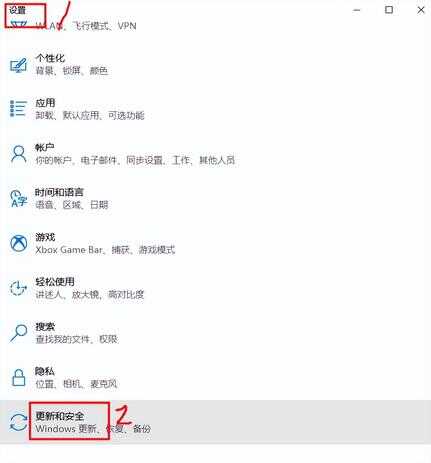Select 时间和语言 title text
Viewport: 431px width, 463px height.
pyautogui.click(x=59, y=192)
